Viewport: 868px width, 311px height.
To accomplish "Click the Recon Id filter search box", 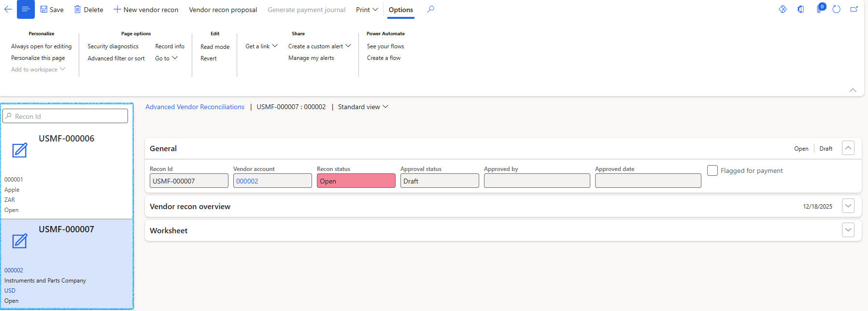I will (66, 116).
